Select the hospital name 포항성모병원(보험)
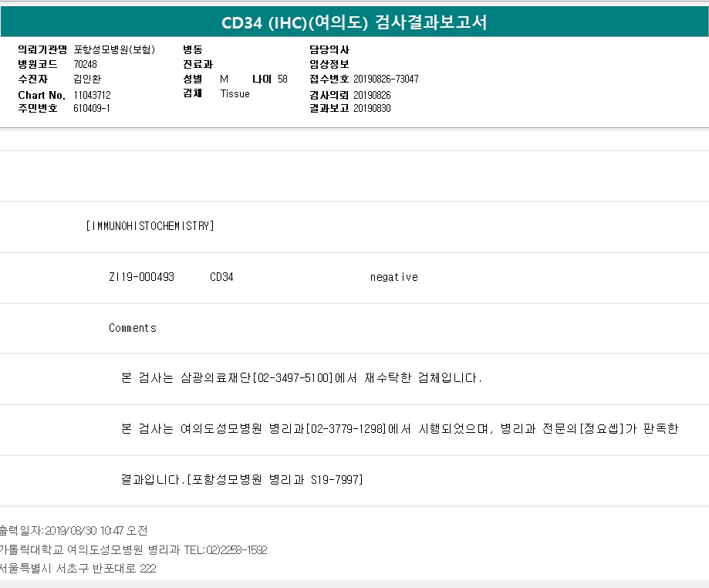 (114, 49)
